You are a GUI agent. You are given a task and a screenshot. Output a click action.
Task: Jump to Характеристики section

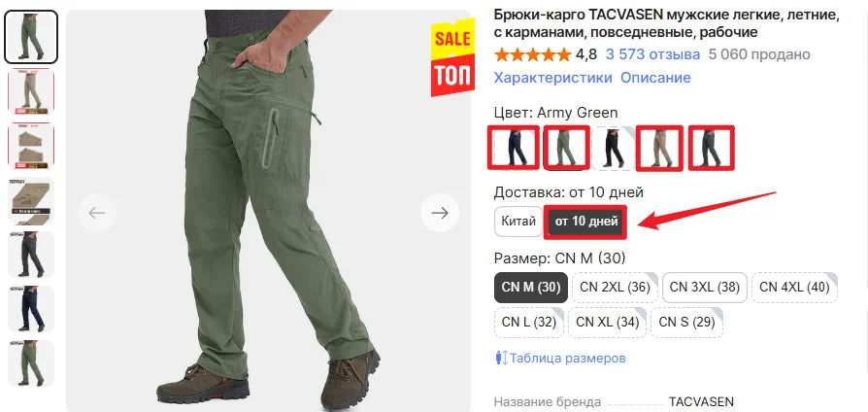(x=553, y=78)
